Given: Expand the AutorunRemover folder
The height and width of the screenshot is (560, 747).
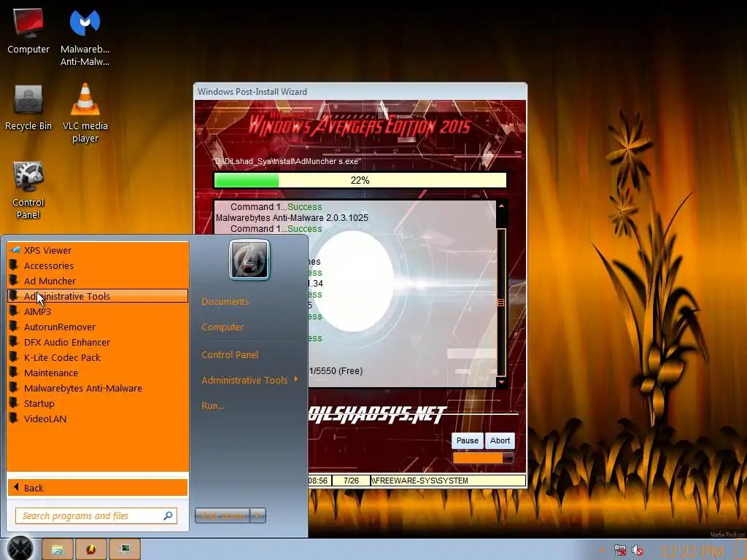Looking at the screenshot, I should (98, 327).
